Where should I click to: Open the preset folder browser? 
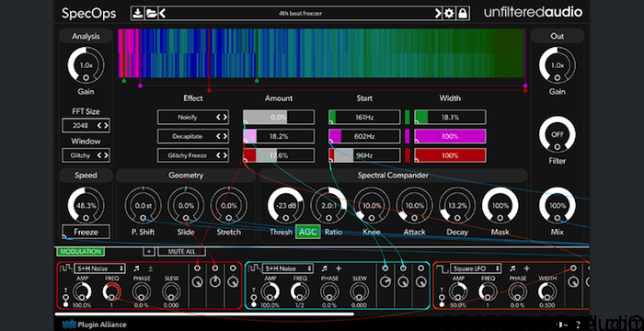(151, 13)
